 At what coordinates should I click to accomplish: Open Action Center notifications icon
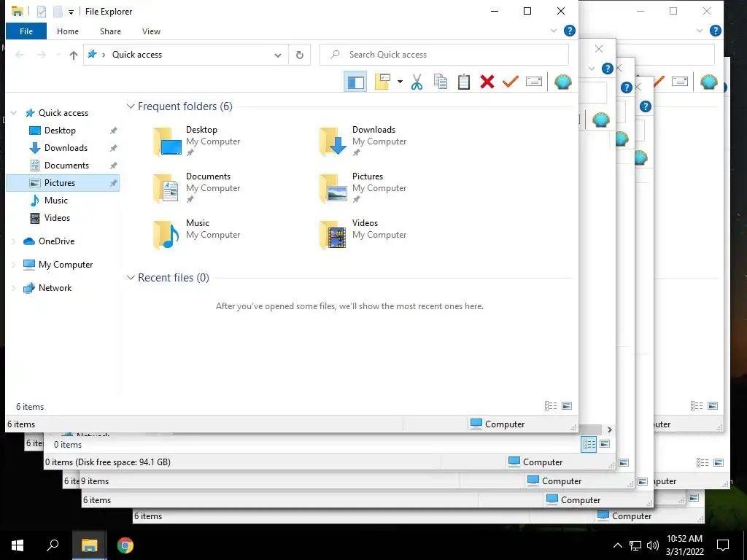click(723, 545)
